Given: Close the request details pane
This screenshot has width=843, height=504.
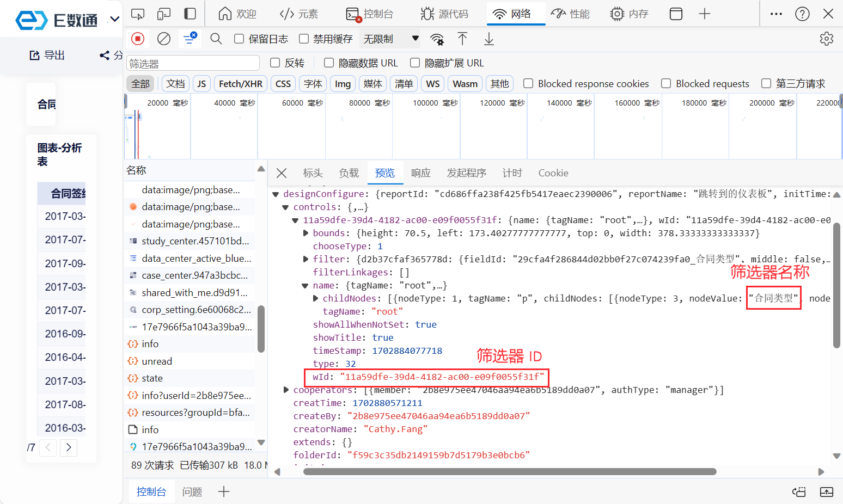Looking at the screenshot, I should click(x=282, y=173).
